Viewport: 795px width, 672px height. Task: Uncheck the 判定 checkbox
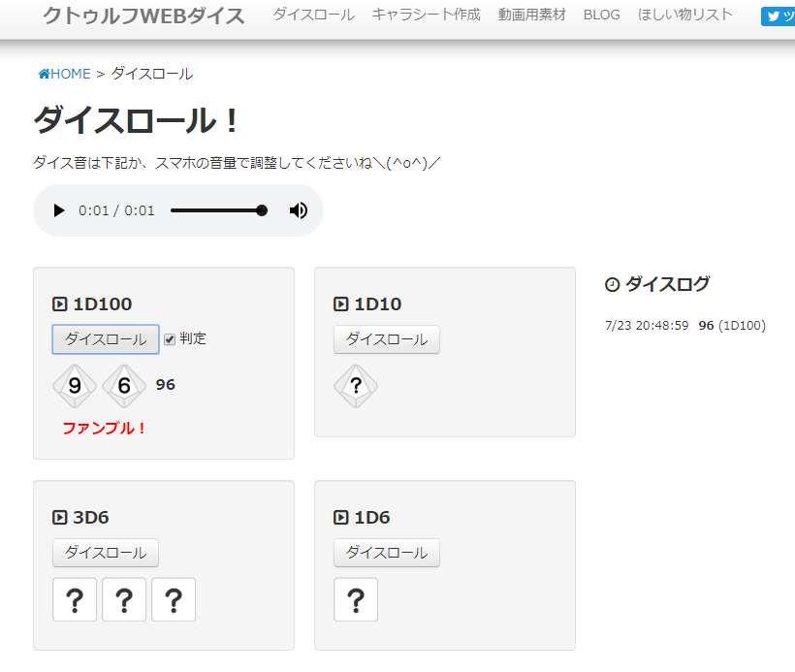170,339
